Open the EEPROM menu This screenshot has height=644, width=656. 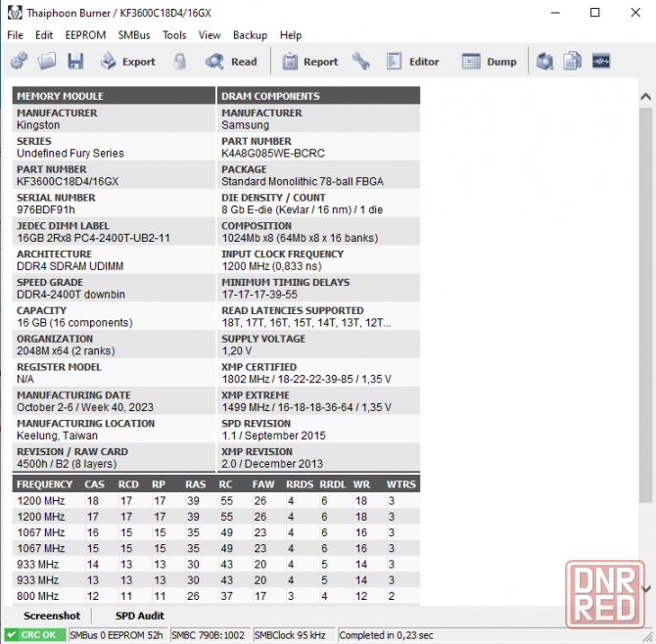[x=85, y=35]
